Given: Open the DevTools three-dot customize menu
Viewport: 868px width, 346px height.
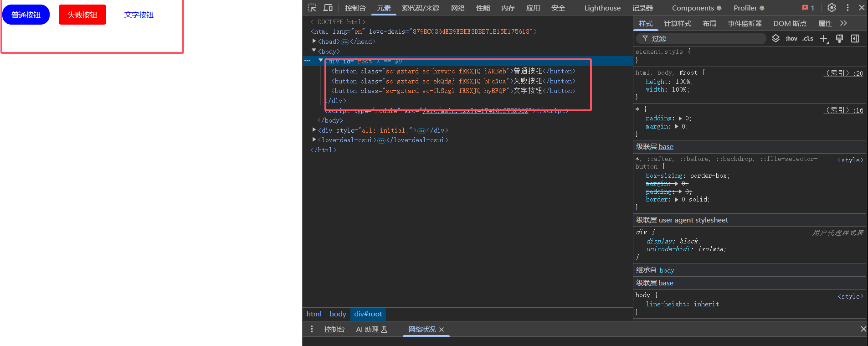Looking at the screenshot, I should point(847,8).
